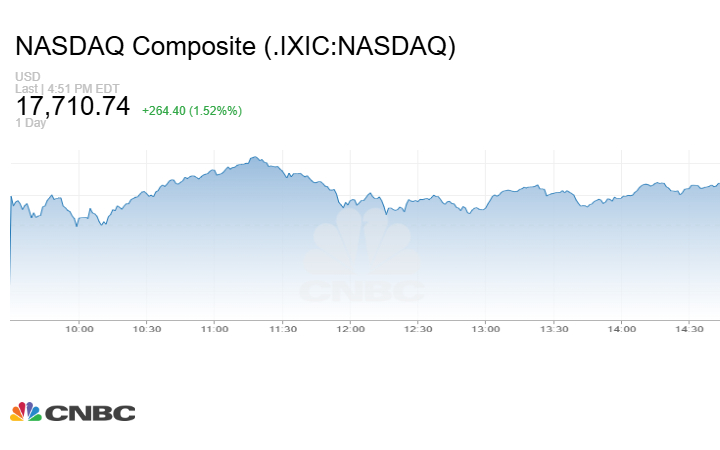Click the 13:30 time axis label
This screenshot has height=450, width=720.
click(554, 329)
